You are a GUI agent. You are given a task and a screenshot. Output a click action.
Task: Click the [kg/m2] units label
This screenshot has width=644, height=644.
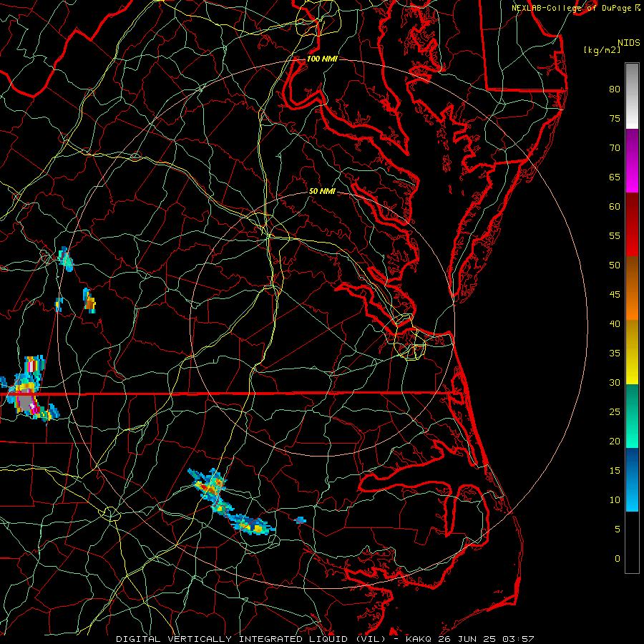pyautogui.click(x=602, y=50)
